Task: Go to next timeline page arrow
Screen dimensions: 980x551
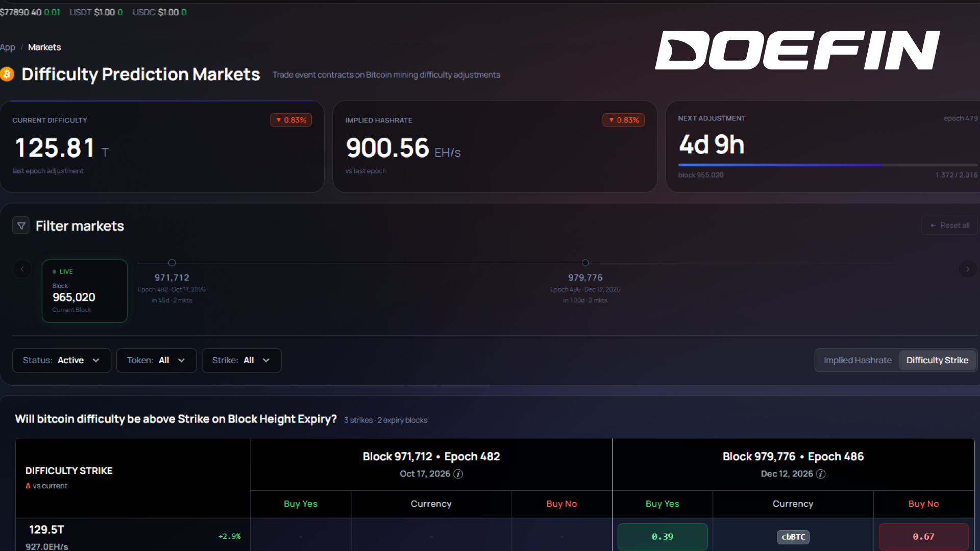Action: pyautogui.click(x=967, y=269)
